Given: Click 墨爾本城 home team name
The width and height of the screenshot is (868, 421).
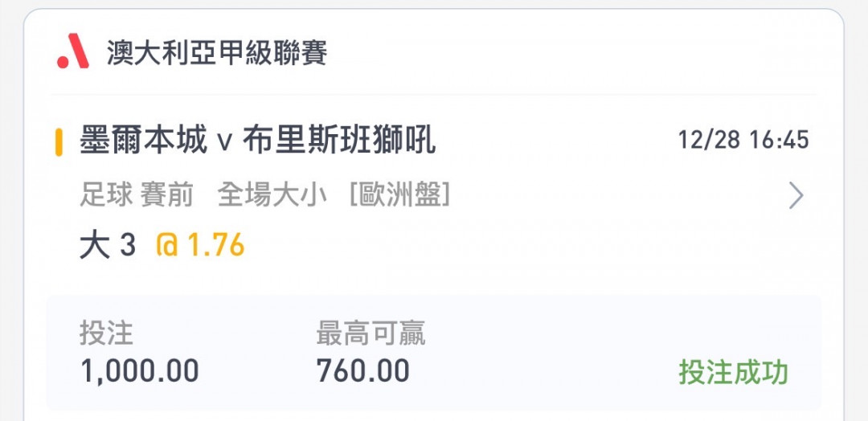Looking at the screenshot, I should coord(143,141).
